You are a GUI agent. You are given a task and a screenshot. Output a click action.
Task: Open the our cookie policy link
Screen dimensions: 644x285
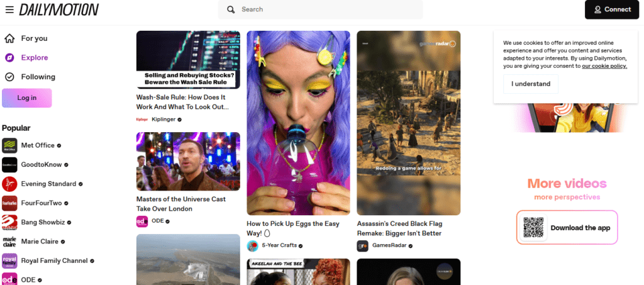coord(604,66)
